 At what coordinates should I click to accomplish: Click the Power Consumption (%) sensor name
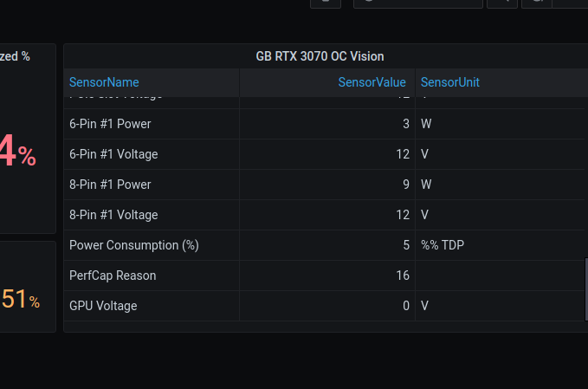point(134,245)
